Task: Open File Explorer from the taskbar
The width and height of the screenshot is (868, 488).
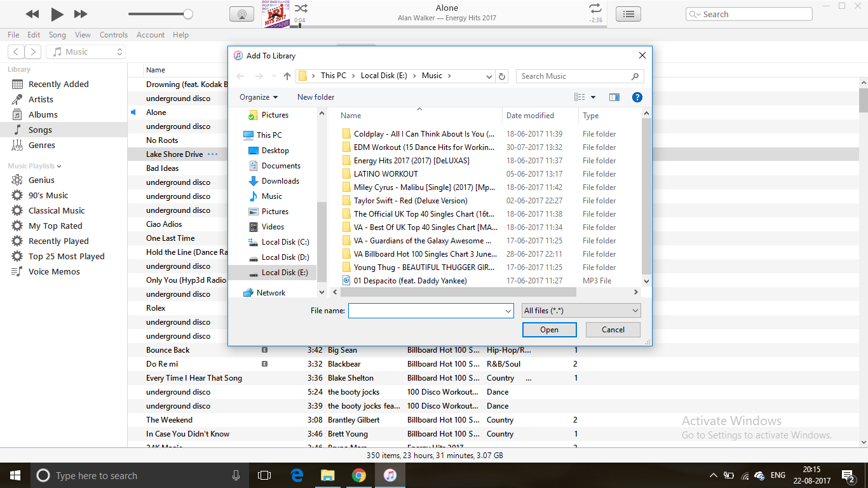Action: [328, 475]
